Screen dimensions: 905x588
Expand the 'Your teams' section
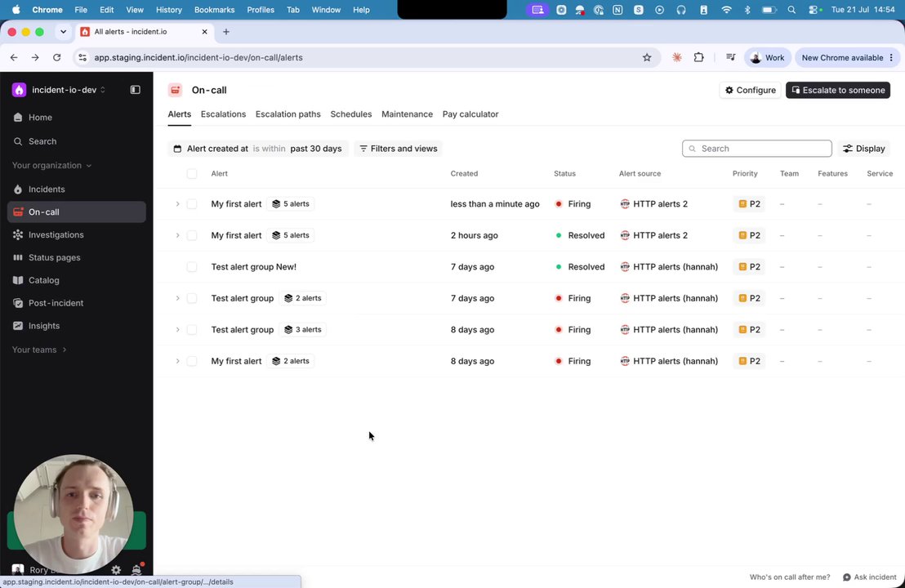pos(39,350)
